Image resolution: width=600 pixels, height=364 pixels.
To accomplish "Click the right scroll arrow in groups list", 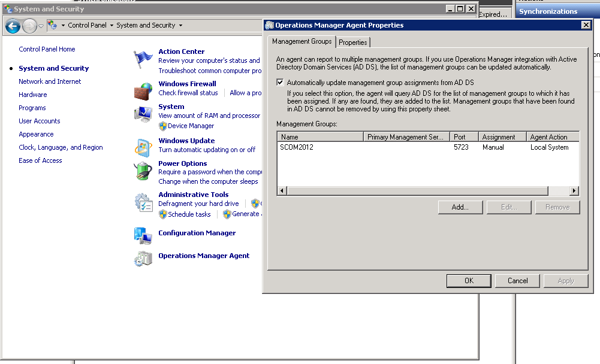I will pyautogui.click(x=574, y=190).
